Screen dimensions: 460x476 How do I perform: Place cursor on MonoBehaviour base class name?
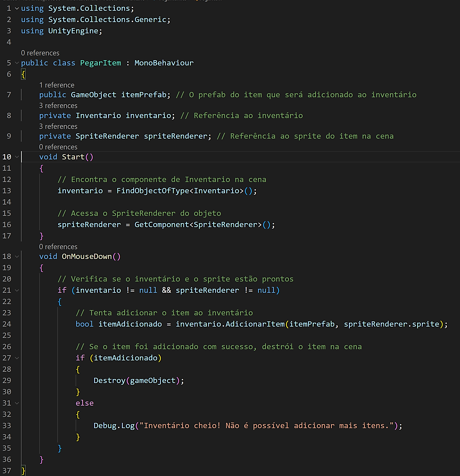[x=164, y=63]
